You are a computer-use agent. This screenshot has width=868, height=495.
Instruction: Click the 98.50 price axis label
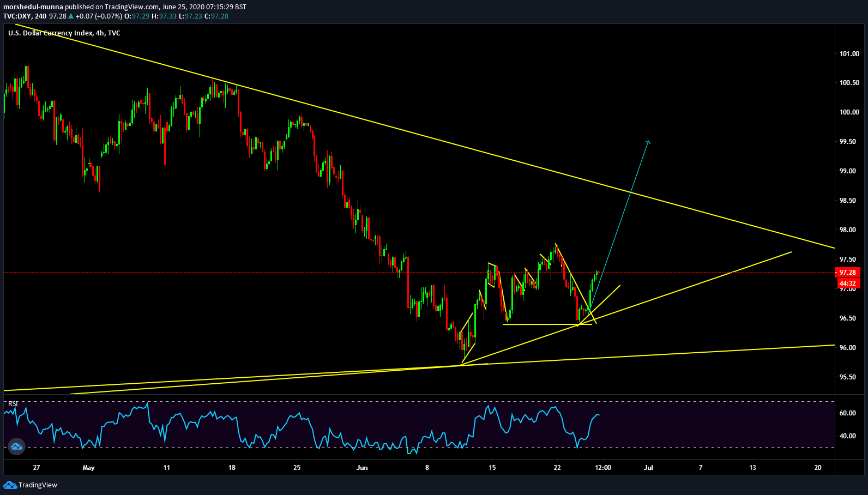(x=847, y=201)
